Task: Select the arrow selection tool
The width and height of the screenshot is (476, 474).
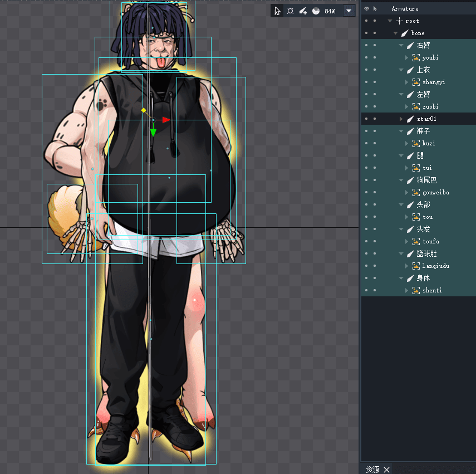Action: tap(278, 11)
